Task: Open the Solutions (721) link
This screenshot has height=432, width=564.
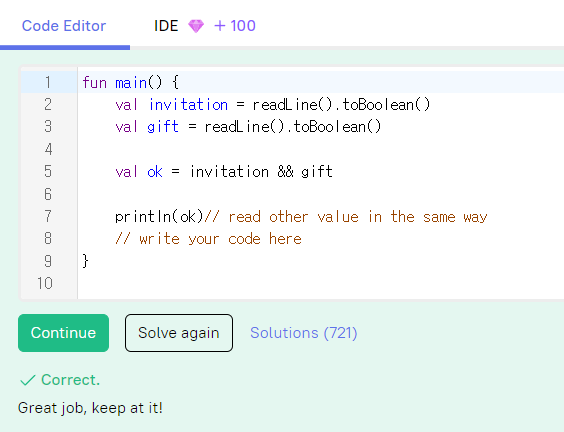Action: [x=304, y=333]
